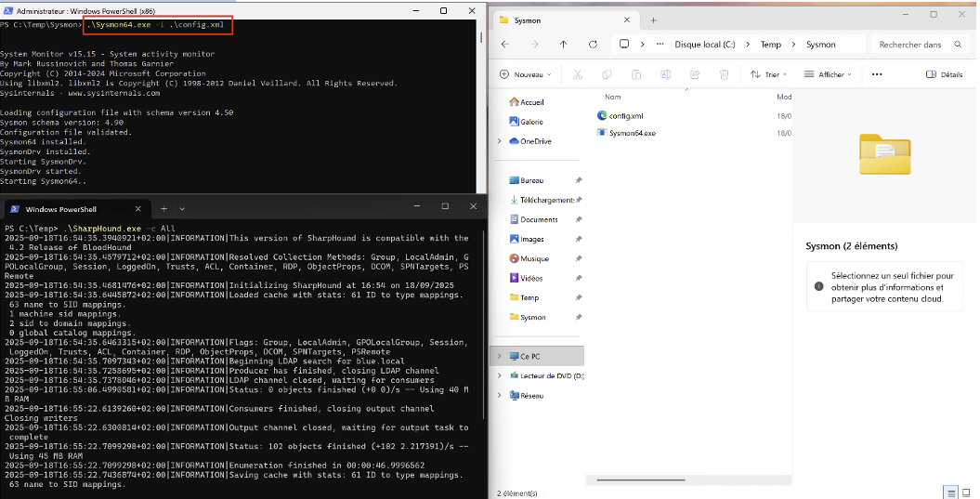Switch to details list view in the status bar
Screen dimensions: 980x499
point(950,492)
